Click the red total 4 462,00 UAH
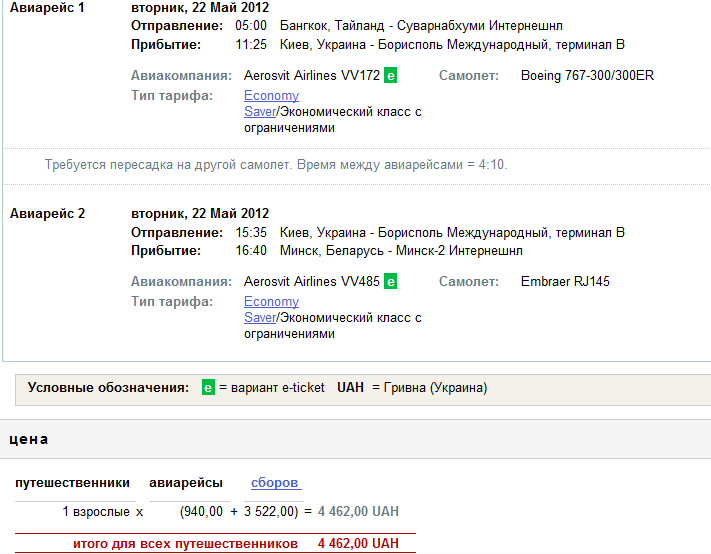Screen dimensions: 711x554 point(358,543)
